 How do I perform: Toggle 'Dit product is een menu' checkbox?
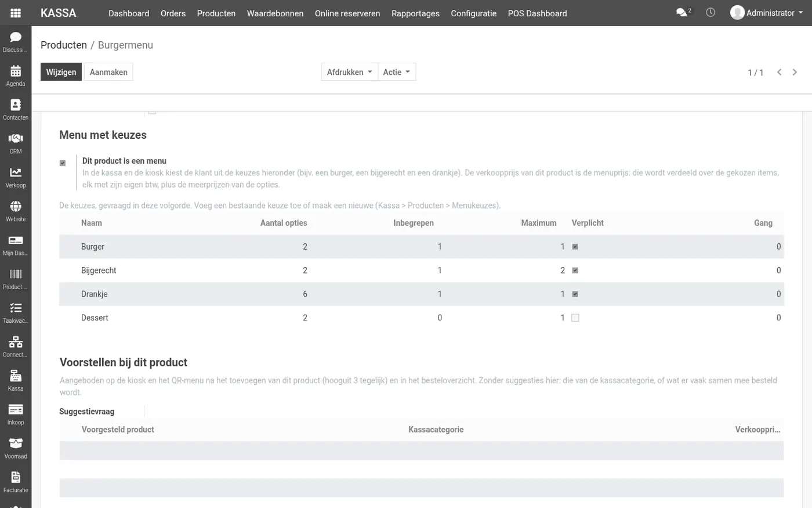pos(63,163)
